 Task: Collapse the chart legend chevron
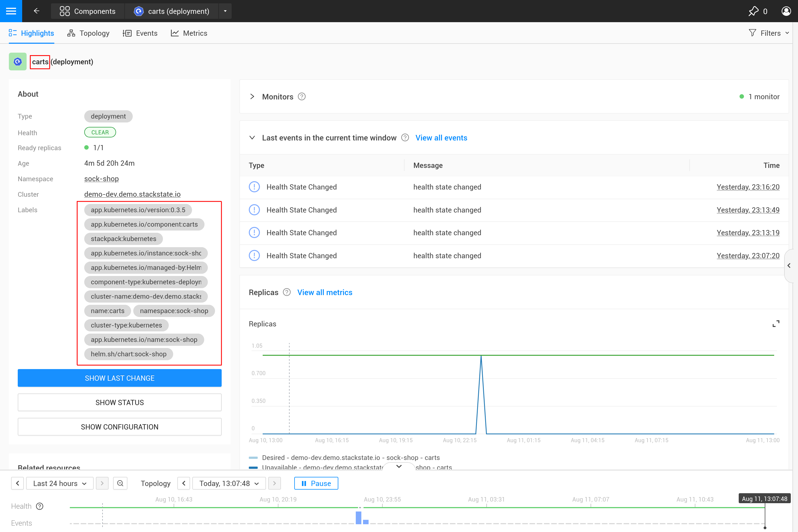(399, 466)
